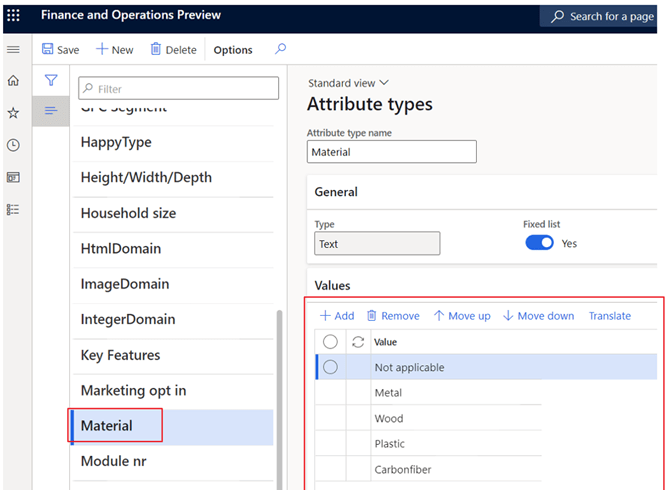
Task: Open Workspaces icon in sidebar
Action: pyautogui.click(x=13, y=177)
